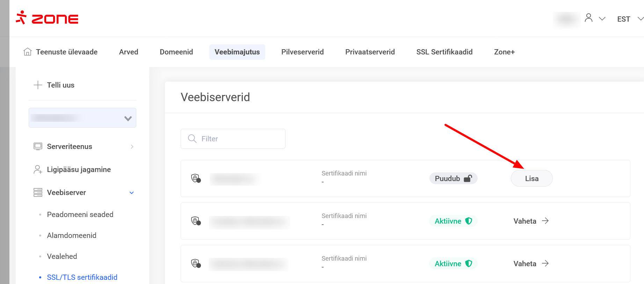The image size is (644, 284).
Task: Click the Ligipääsu jagamine user icon
Action: coord(38,170)
